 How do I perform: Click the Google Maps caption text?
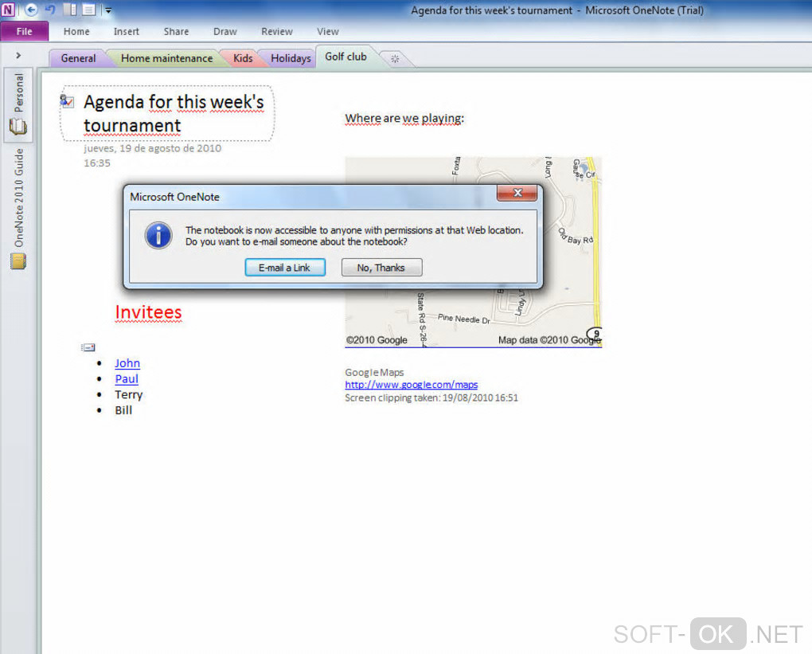pyautogui.click(x=374, y=372)
